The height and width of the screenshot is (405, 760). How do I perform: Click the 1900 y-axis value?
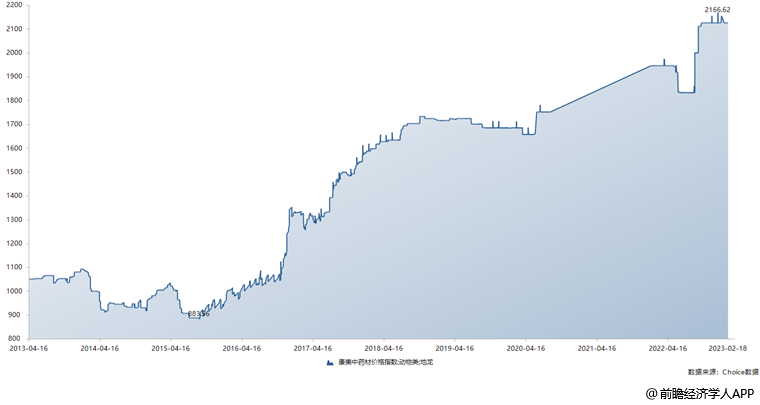click(x=15, y=77)
